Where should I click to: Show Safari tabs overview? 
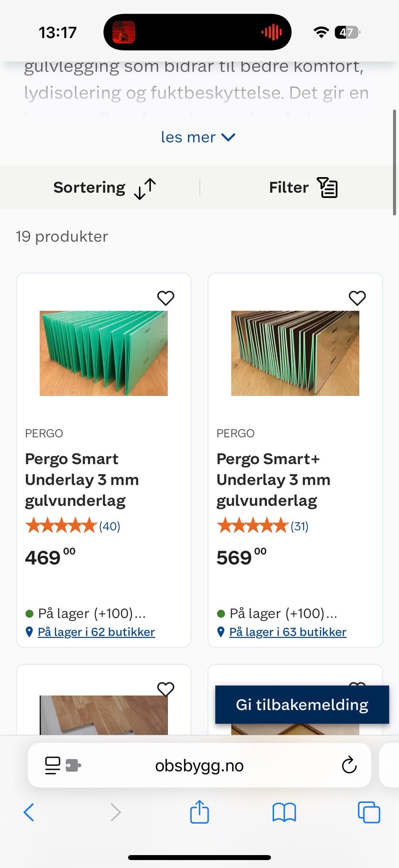click(x=369, y=812)
